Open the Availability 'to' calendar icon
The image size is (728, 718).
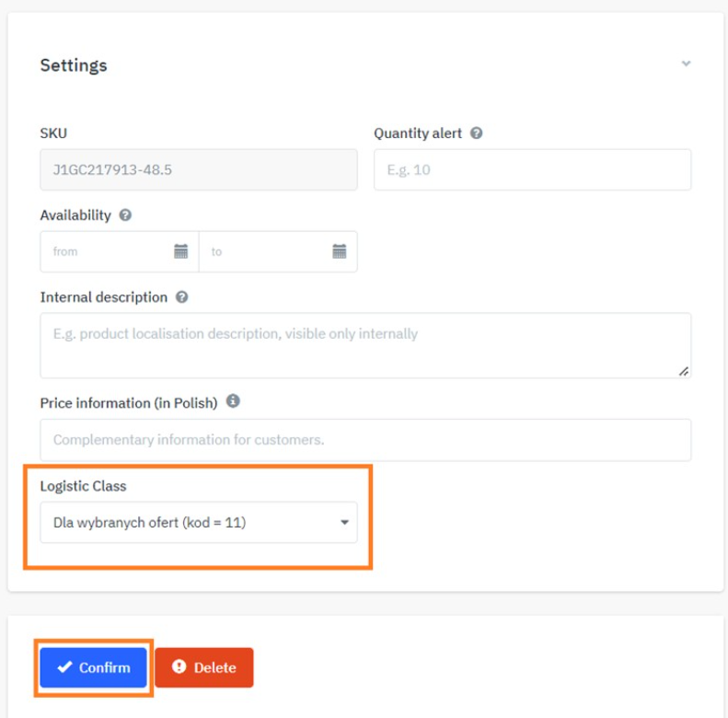click(339, 251)
